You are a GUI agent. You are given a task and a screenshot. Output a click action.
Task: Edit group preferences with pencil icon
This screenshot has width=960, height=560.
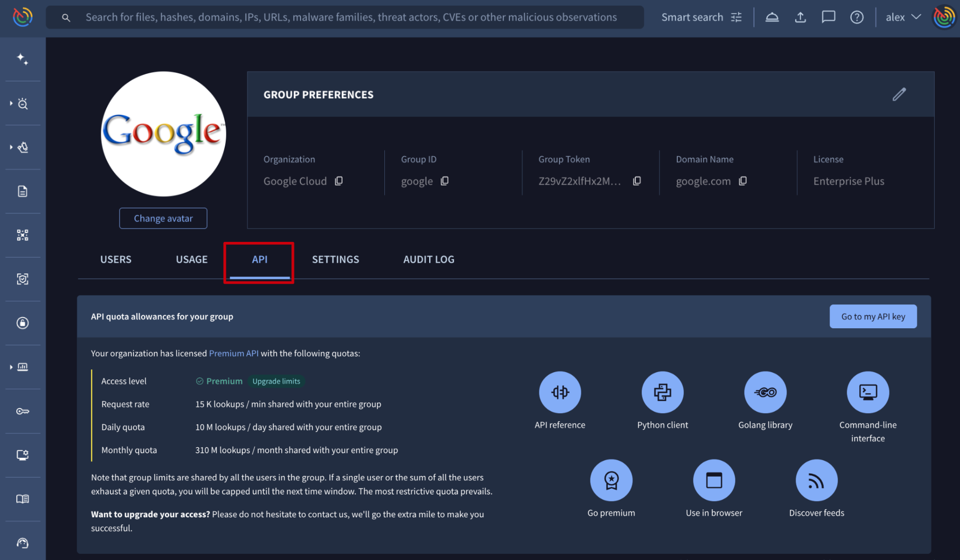coord(899,95)
